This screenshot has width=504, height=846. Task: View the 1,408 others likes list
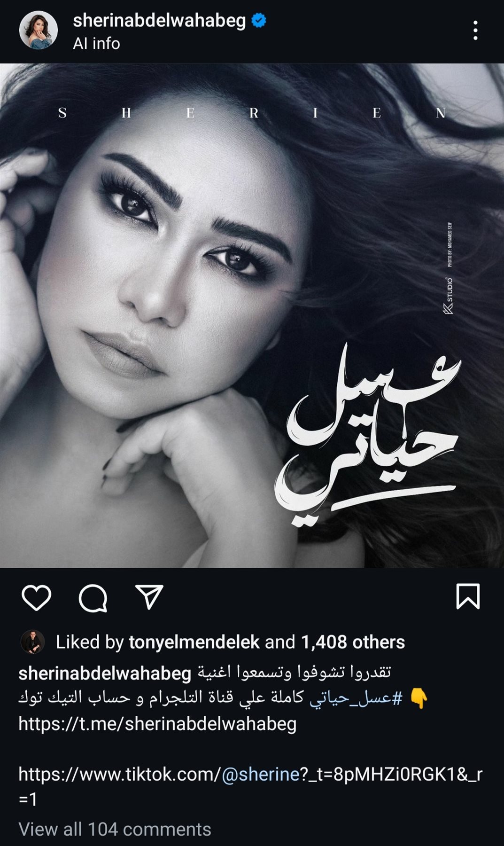[353, 642]
